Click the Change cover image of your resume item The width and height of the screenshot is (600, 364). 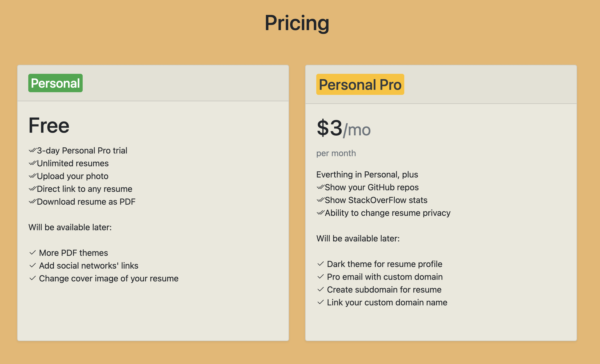(109, 278)
